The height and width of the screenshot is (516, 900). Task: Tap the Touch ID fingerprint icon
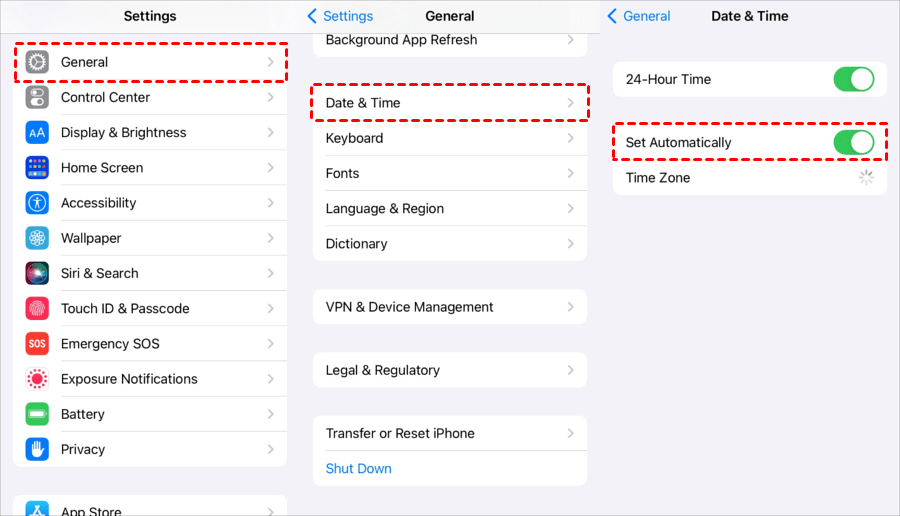(x=37, y=308)
